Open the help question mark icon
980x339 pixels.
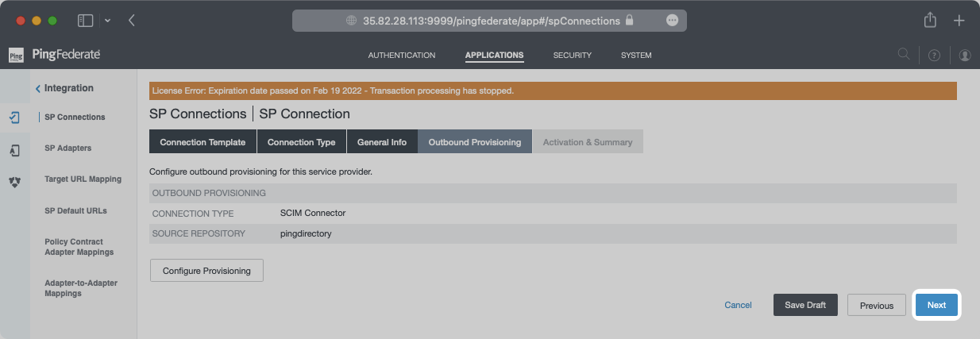(934, 56)
